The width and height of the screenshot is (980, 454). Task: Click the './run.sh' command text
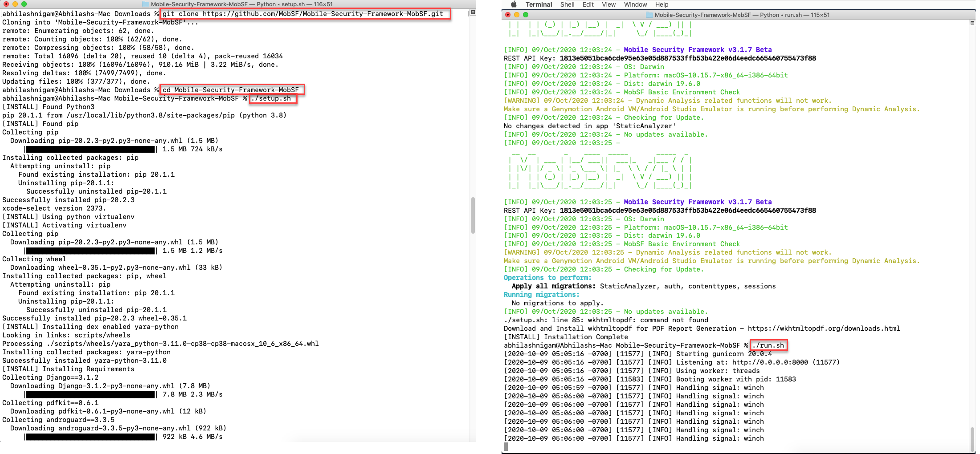pyautogui.click(x=768, y=345)
